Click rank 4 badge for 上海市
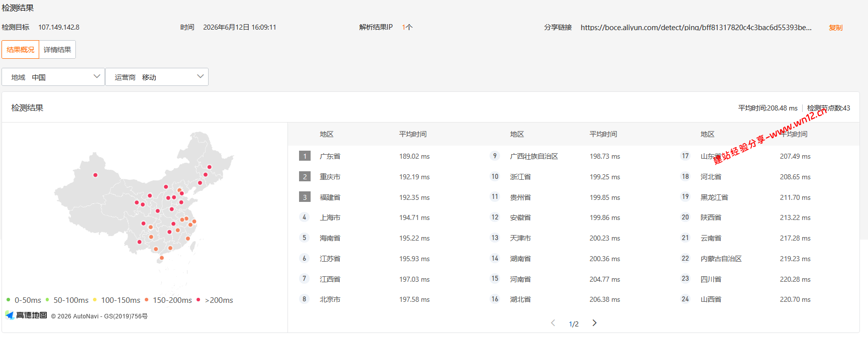The image size is (868, 338). click(304, 217)
